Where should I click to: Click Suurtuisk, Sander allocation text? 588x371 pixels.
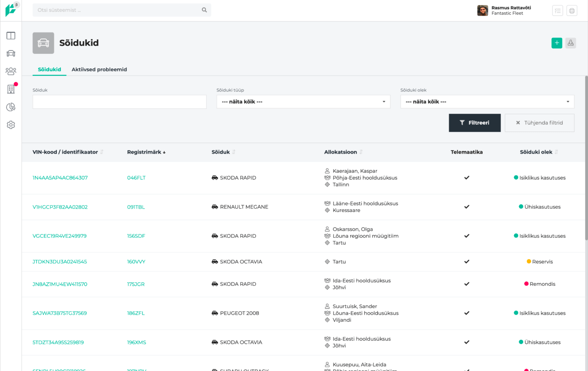point(355,306)
